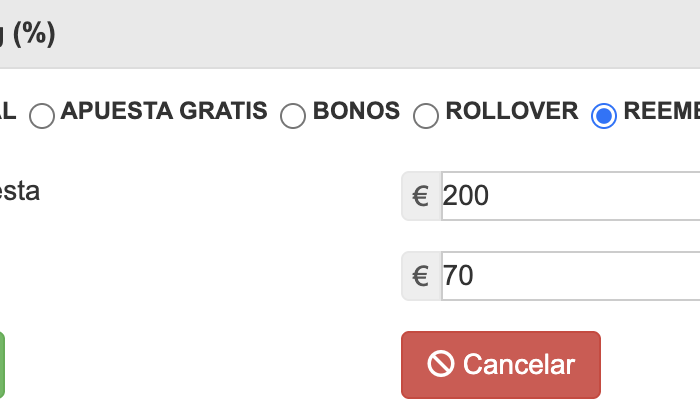The image size is (700, 416).
Task: Click the selected REEMB radio button
Action: click(x=603, y=116)
